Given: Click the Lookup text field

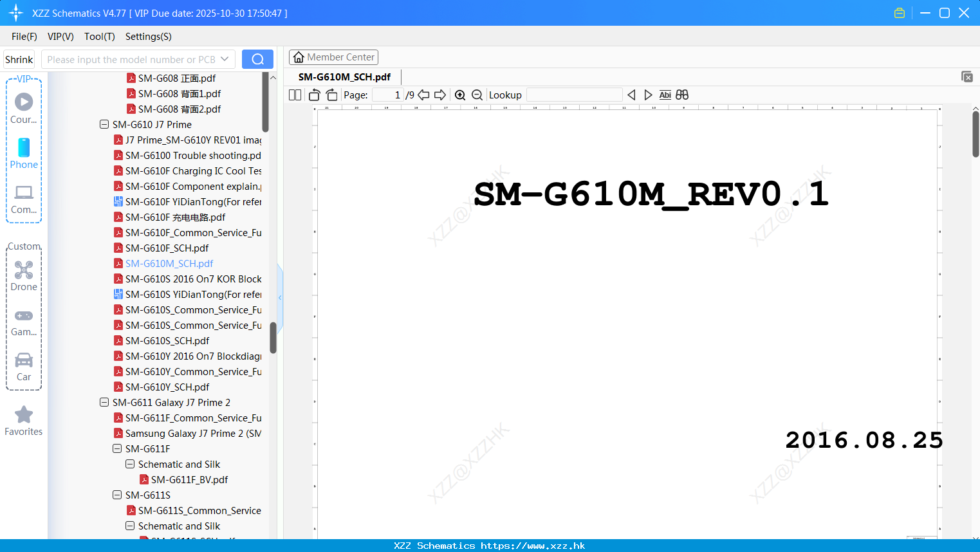Looking at the screenshot, I should 574,95.
